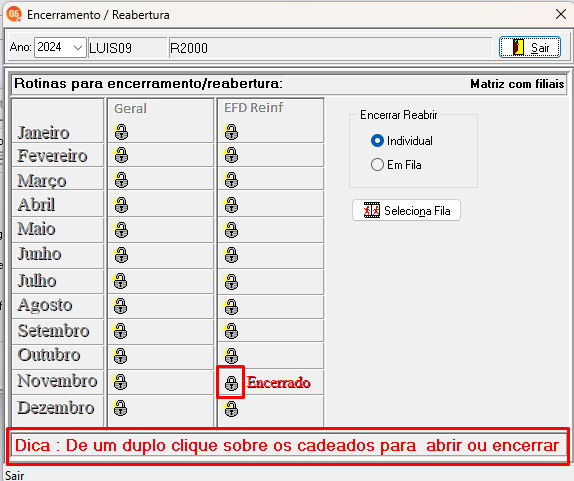The height and width of the screenshot is (481, 574).
Task: Click the G5 application icon in title bar
Action: pyautogui.click(x=14, y=14)
